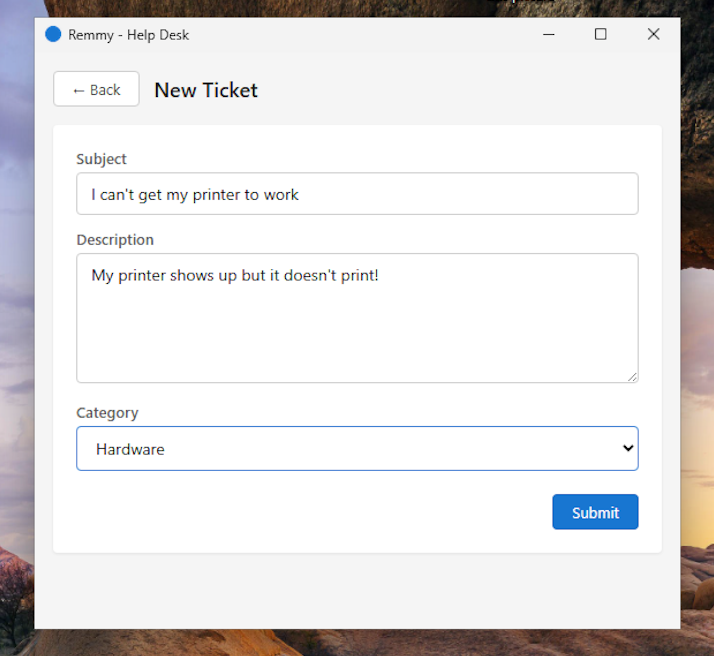Click the empty white space left of Submit
This screenshot has height=656, width=714.
tap(300, 512)
